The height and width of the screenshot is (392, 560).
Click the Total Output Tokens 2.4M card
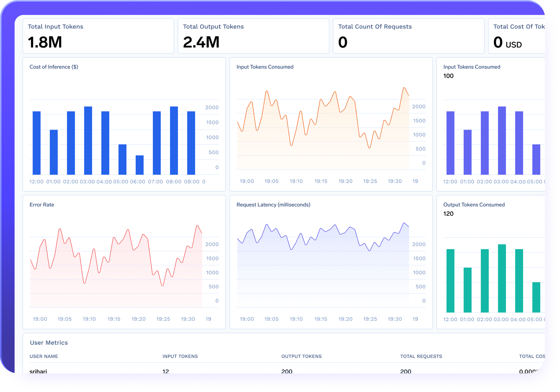click(x=253, y=36)
